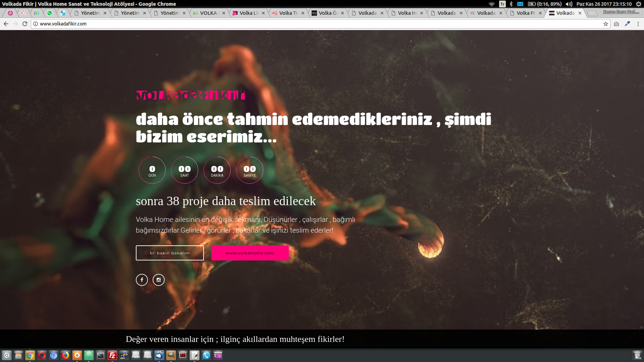
Task: Click the volkadafikir logo
Action: point(191,95)
